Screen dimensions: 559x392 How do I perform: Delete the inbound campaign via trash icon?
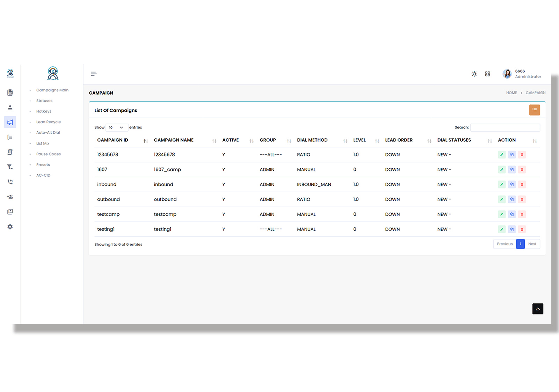522,185
